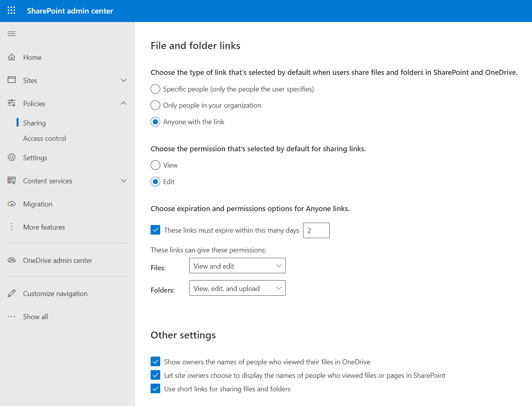
Task: Click the Other settings heading
Action: (x=183, y=335)
